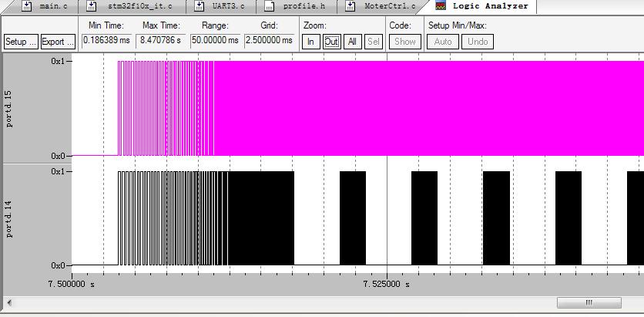Click the UART3.c file icon
This screenshot has width=644, height=317.
pos(200,5)
